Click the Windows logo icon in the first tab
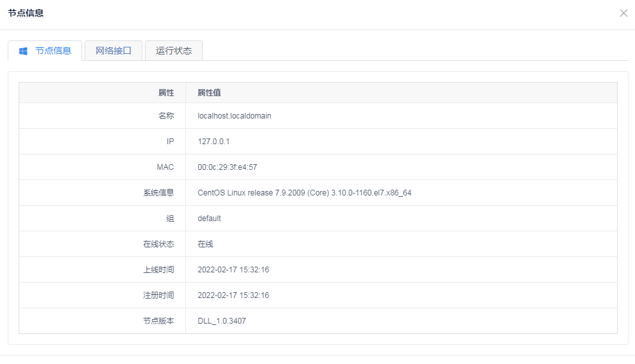The image size is (635, 364). [23, 51]
